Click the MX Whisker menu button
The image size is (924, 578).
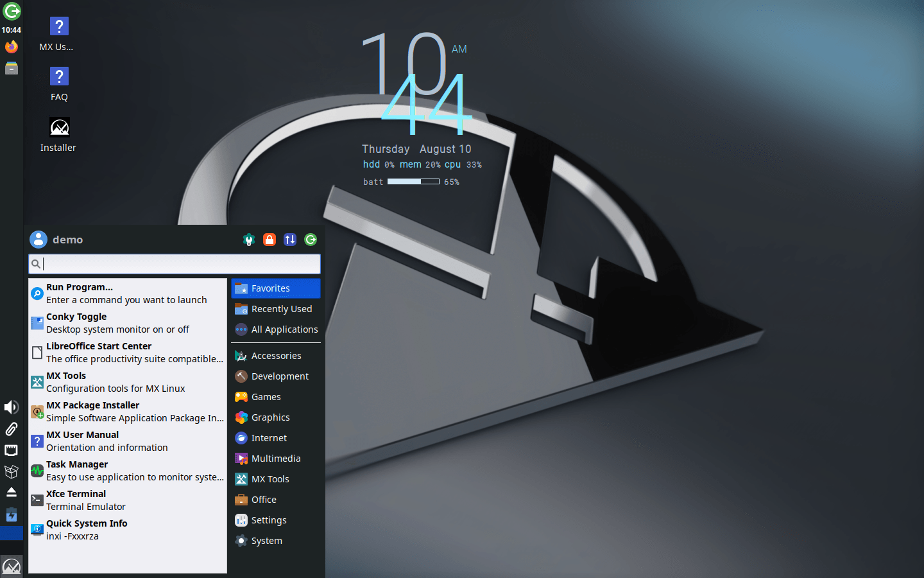click(x=12, y=566)
